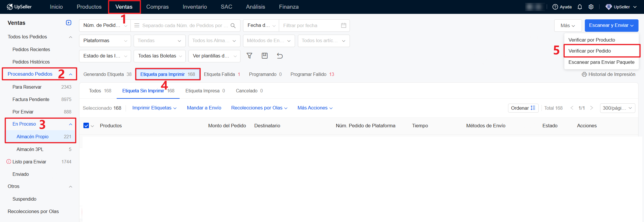This screenshot has width=644, height=222.
Task: Collapse the Todos los Pedidos section
Action: click(70, 37)
